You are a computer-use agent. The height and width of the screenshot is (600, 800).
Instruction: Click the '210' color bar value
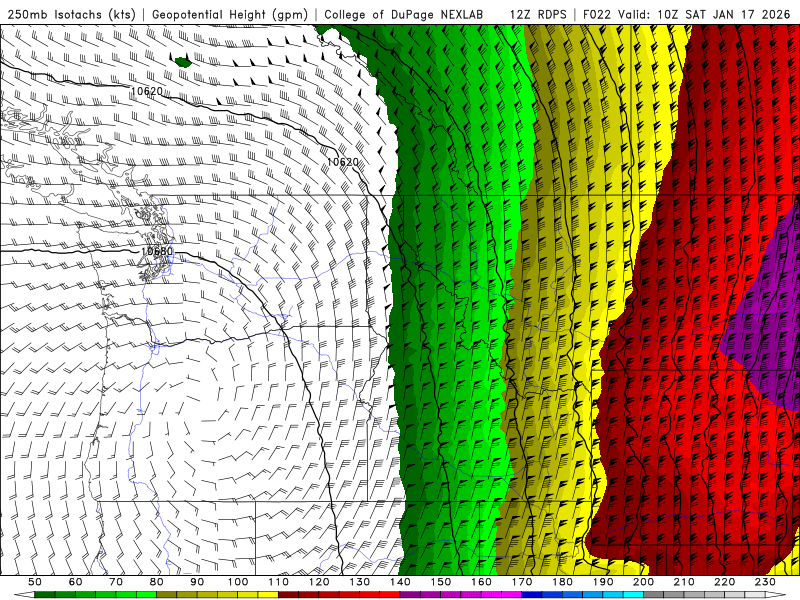(684, 582)
